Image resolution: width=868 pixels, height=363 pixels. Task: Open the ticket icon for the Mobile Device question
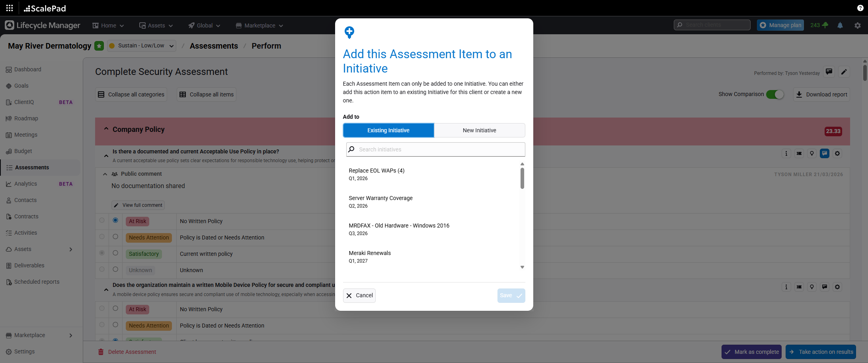(x=799, y=287)
